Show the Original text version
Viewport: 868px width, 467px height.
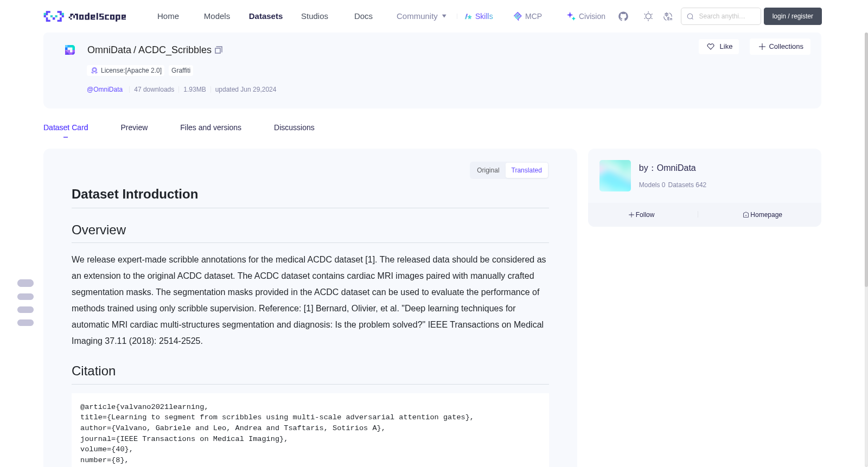[x=488, y=170]
